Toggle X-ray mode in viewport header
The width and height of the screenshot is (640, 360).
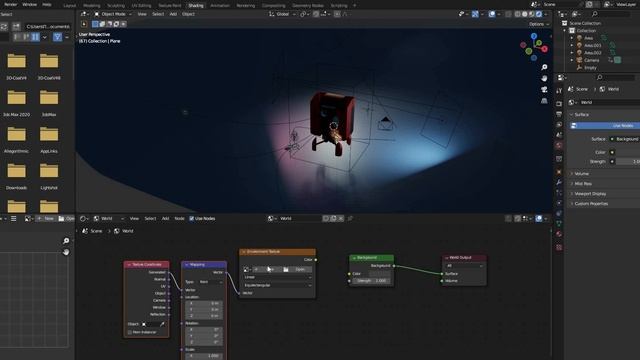[x=508, y=14]
